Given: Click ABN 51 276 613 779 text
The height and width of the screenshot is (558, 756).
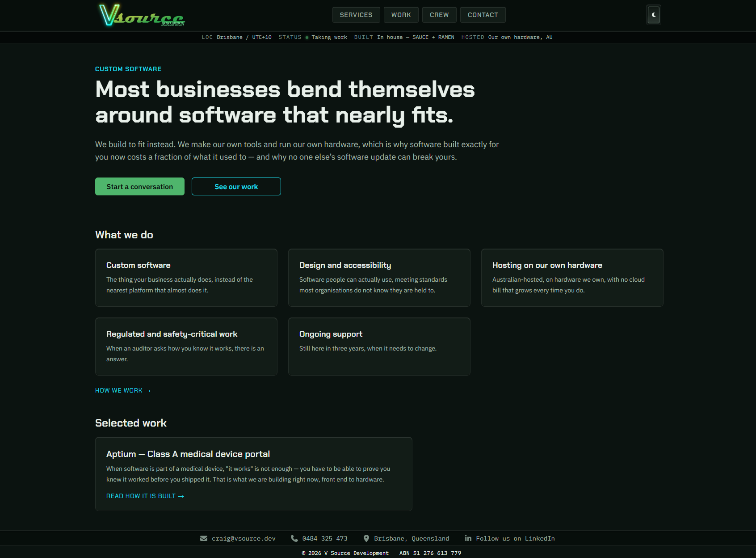Looking at the screenshot, I should pos(430,553).
